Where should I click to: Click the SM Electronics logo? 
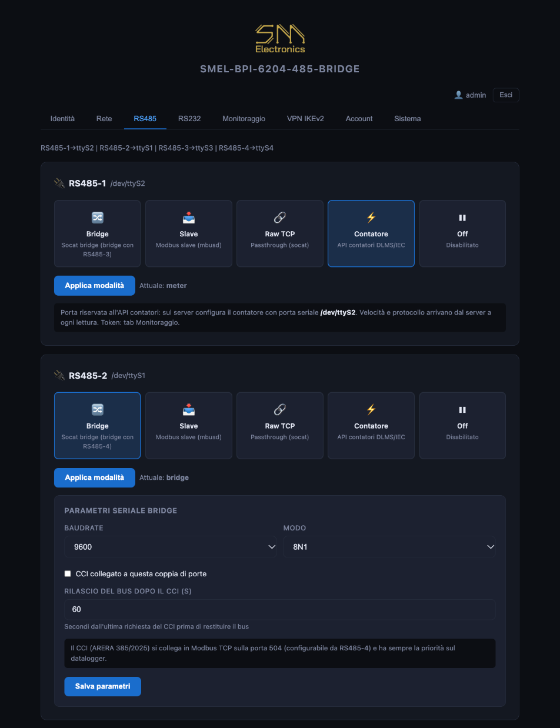[280, 39]
